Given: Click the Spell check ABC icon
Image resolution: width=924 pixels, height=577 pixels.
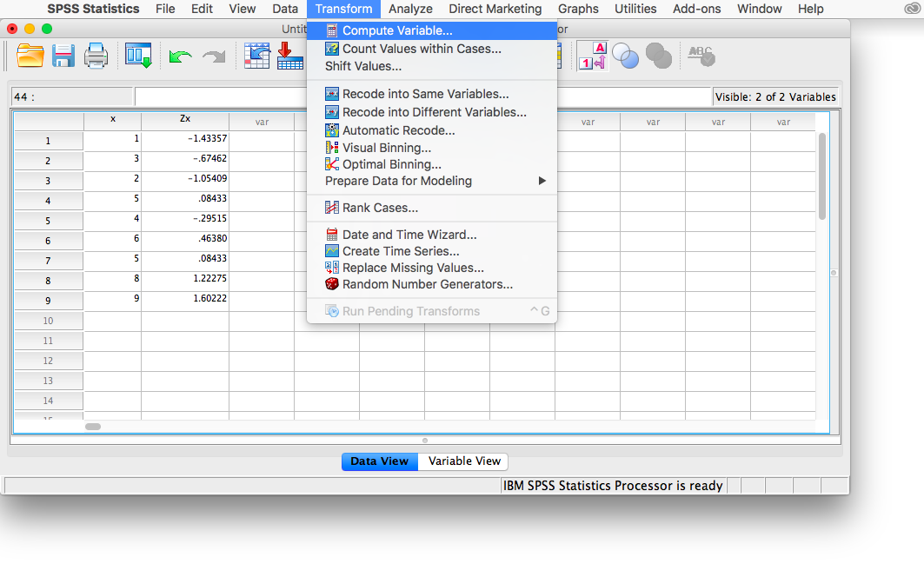Looking at the screenshot, I should point(701,56).
